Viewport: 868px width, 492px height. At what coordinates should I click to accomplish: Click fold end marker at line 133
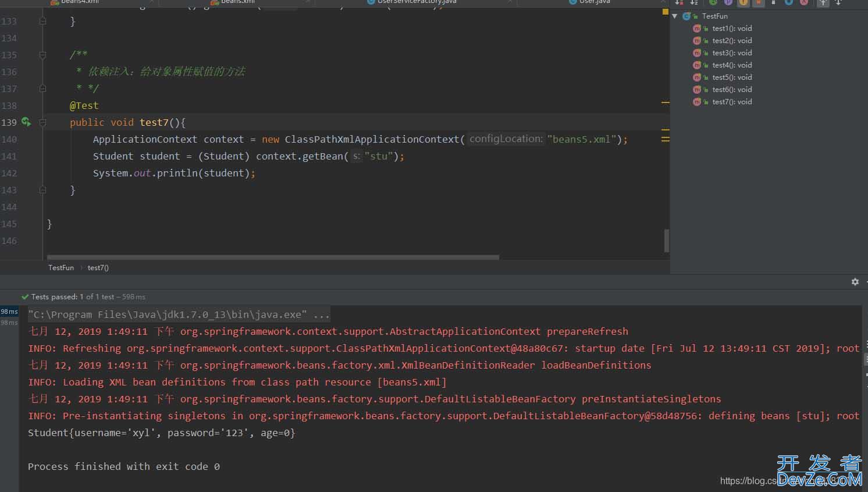coord(42,21)
